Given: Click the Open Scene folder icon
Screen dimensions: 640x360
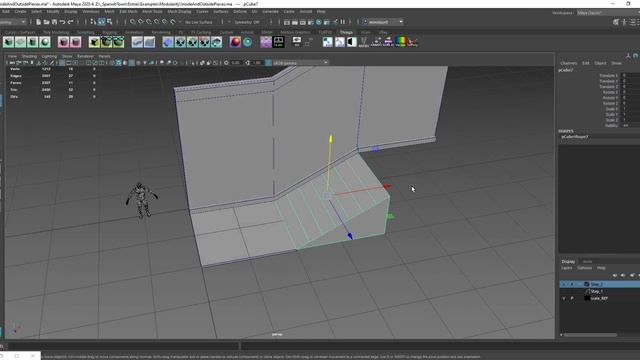Looking at the screenshot, I should (47, 22).
